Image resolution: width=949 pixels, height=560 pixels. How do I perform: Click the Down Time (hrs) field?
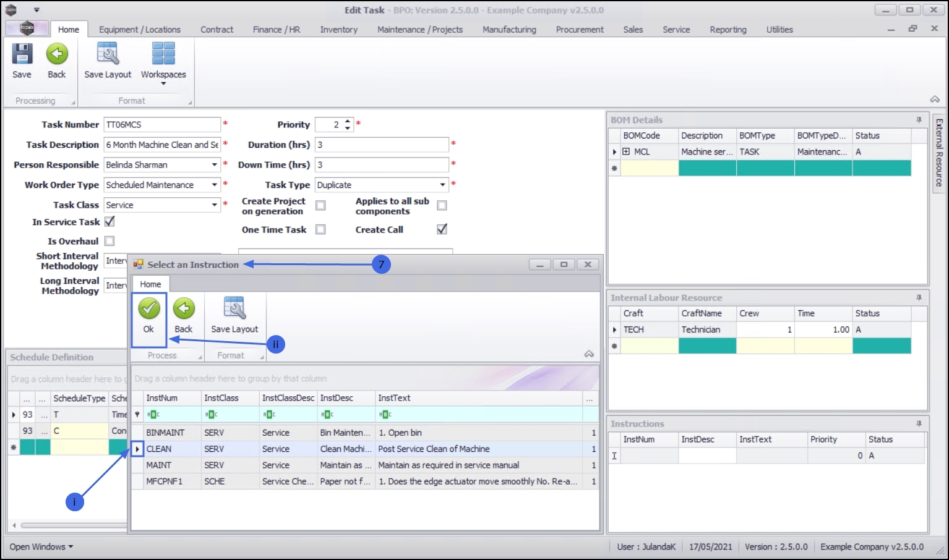point(382,165)
